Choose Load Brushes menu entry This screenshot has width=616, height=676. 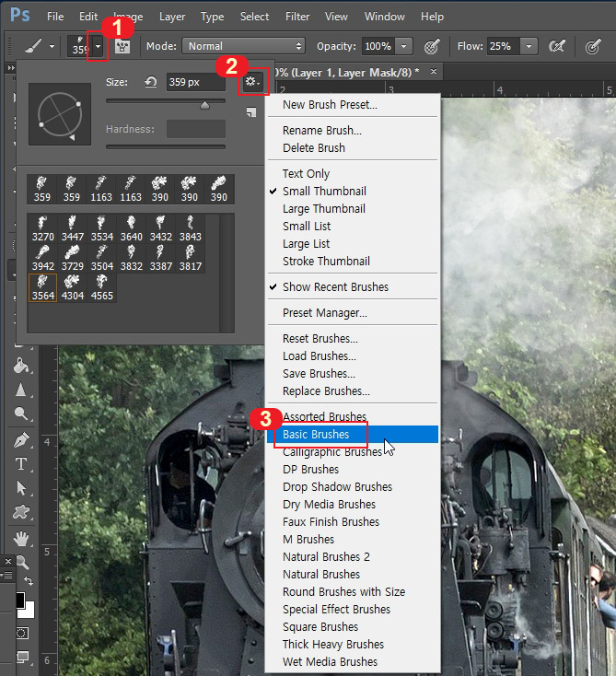[352, 356]
